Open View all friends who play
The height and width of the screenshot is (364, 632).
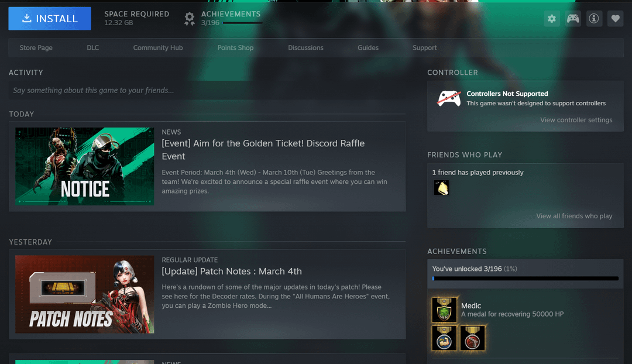[x=574, y=216]
